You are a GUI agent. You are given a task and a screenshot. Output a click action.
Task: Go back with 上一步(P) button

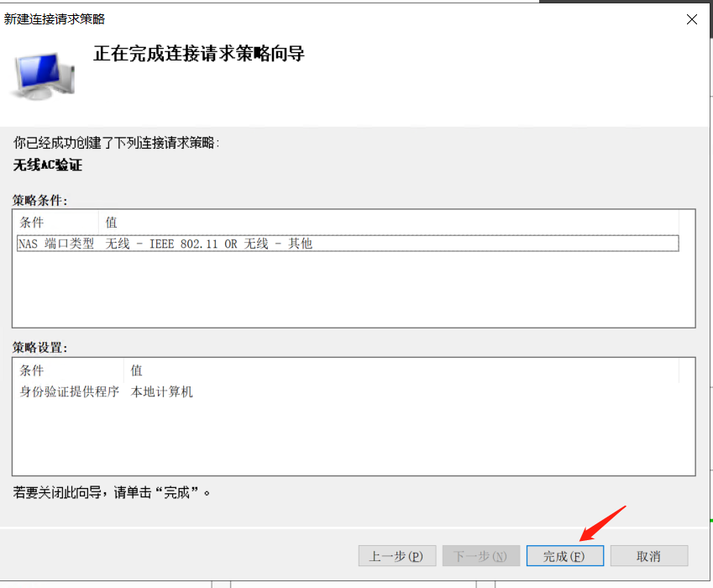(397, 556)
